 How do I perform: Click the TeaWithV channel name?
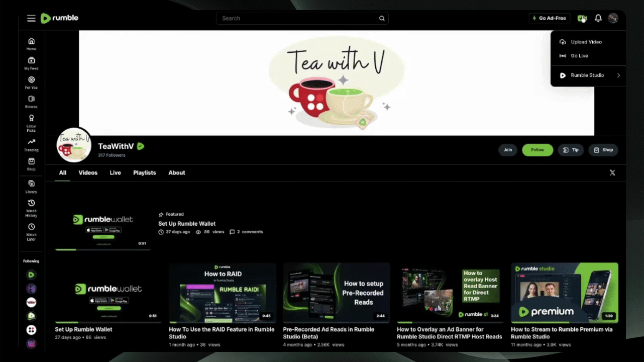point(116,146)
